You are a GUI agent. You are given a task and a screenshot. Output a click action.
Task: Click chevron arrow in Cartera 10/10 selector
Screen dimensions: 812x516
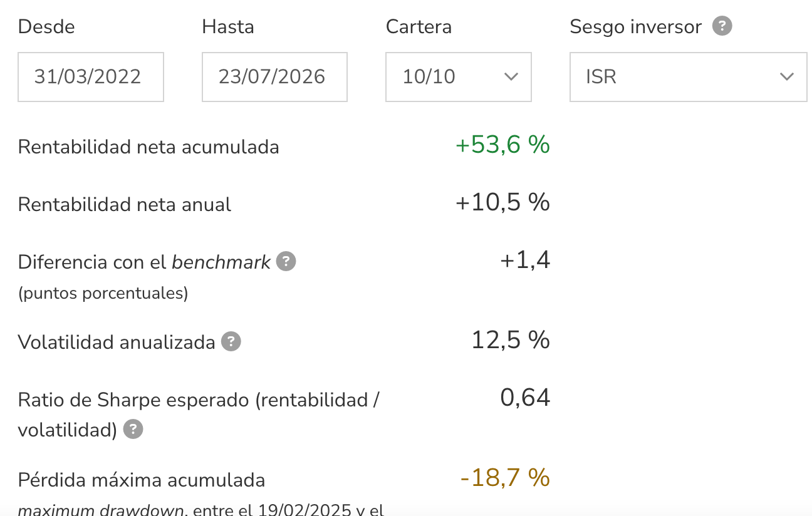511,77
